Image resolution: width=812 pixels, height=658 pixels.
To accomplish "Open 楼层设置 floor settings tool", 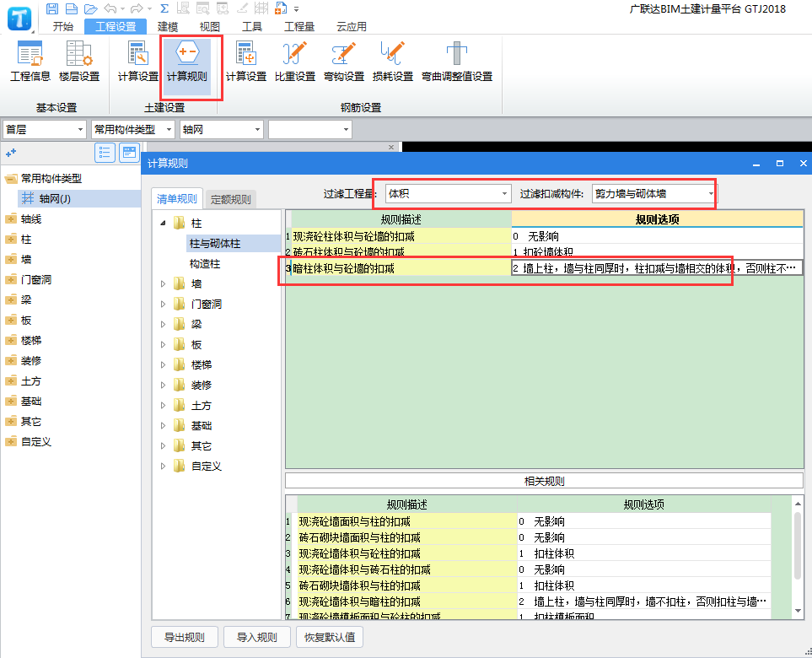I will 79,61.
